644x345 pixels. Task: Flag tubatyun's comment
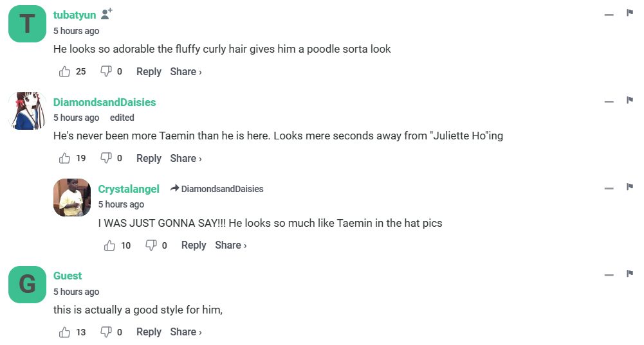tap(630, 13)
